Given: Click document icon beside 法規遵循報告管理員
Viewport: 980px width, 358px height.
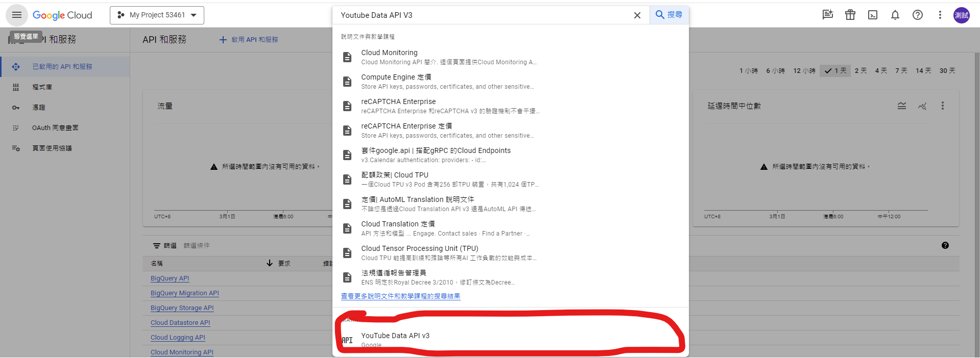Looking at the screenshot, I should (347, 277).
